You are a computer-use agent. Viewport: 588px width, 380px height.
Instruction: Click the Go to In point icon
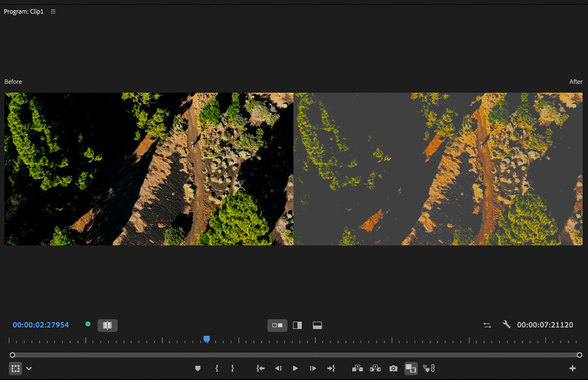[260, 368]
